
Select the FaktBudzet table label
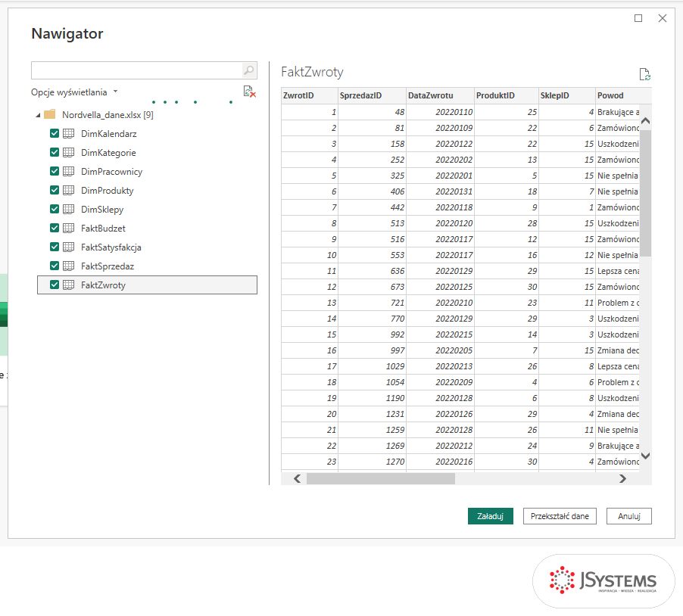click(x=103, y=229)
